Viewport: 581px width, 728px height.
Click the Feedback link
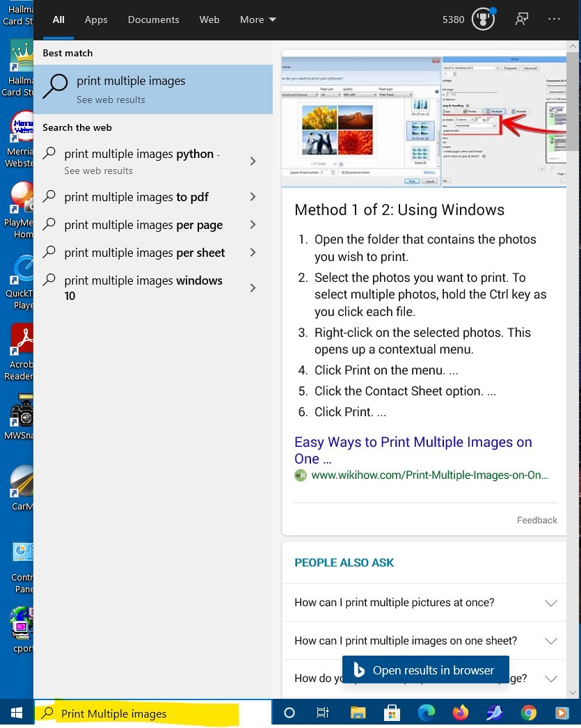pyautogui.click(x=537, y=520)
